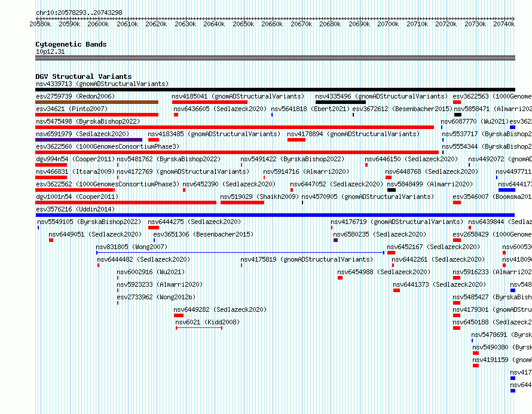The image size is (532, 414).
Task: Click the 20700k ruler position label
Action: coord(388,24)
